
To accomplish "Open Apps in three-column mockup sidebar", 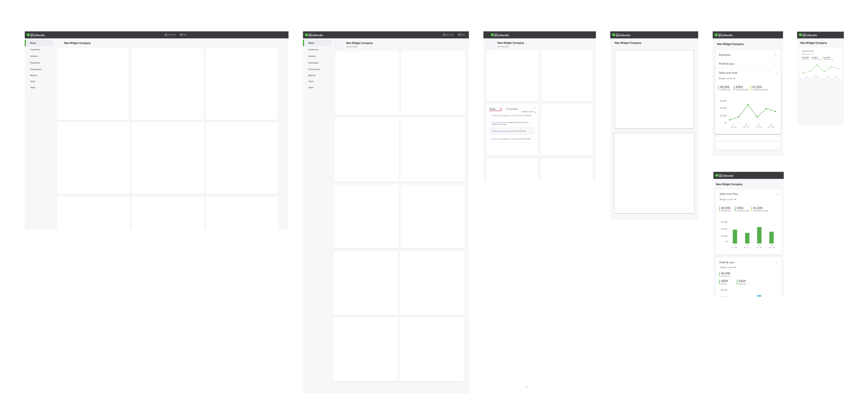I will coord(33,87).
